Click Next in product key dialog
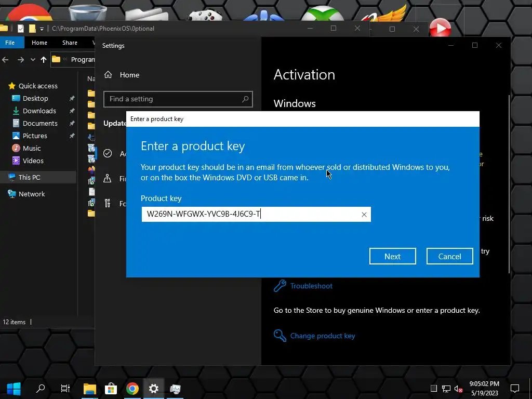The height and width of the screenshot is (399, 532). pyautogui.click(x=393, y=256)
